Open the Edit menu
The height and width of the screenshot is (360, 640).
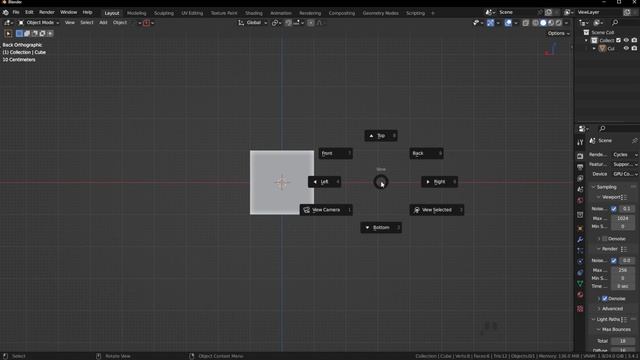(29, 12)
